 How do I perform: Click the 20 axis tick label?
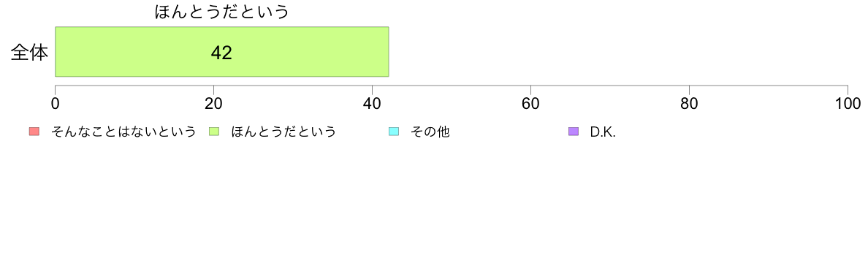point(213,103)
